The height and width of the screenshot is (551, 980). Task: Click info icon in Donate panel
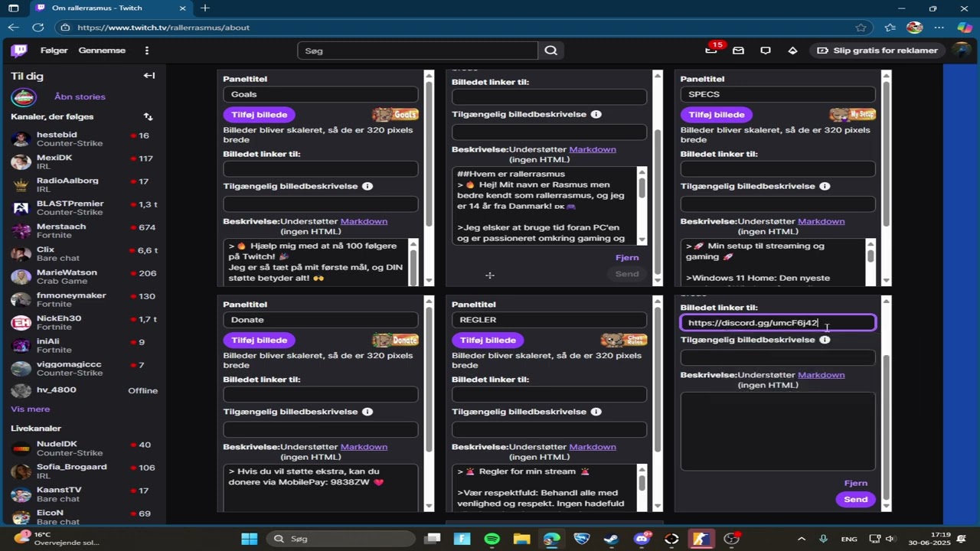(x=367, y=412)
